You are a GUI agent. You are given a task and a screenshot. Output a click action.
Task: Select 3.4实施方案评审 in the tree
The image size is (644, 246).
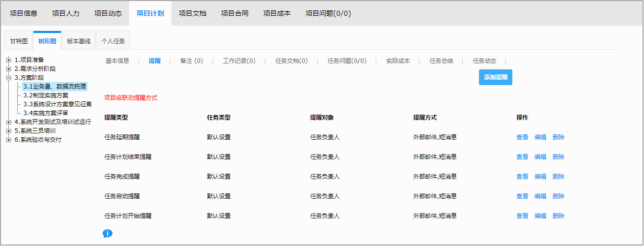pos(46,113)
